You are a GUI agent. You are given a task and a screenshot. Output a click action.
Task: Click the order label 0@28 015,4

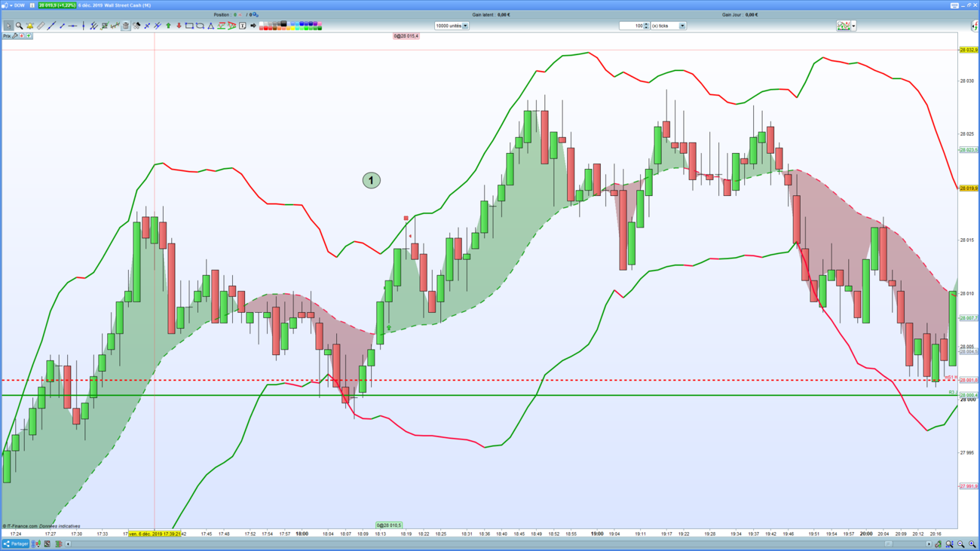[x=406, y=36]
